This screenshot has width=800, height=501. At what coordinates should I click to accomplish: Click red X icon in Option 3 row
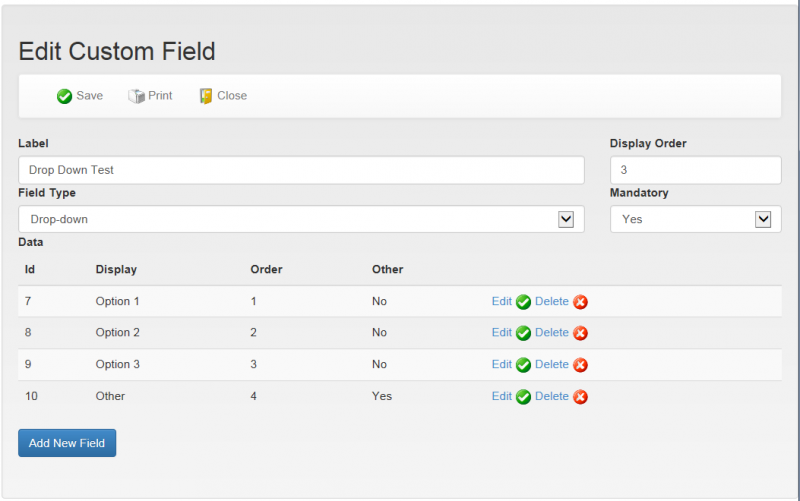tap(580, 365)
